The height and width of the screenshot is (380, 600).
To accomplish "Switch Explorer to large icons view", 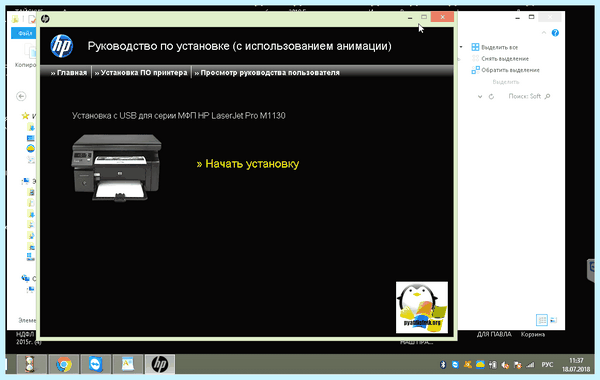I will coord(553,320).
